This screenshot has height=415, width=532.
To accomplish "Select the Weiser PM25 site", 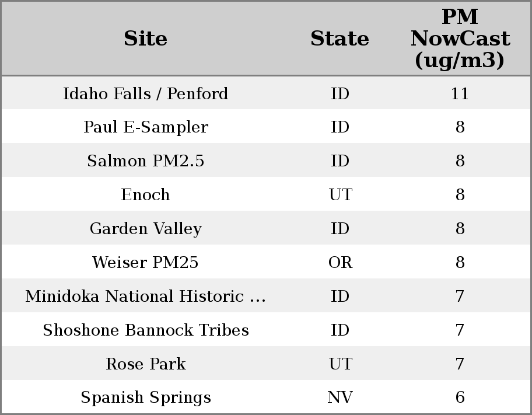I will pos(146,262).
